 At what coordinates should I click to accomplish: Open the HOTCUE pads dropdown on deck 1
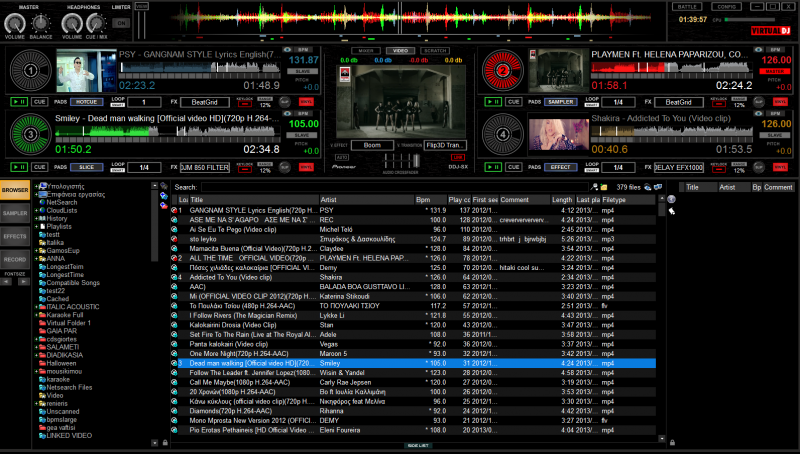(87, 102)
